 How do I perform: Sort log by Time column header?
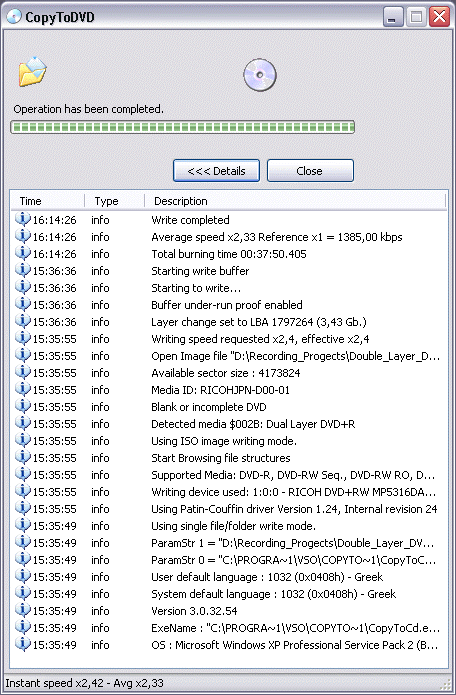[x=47, y=201]
